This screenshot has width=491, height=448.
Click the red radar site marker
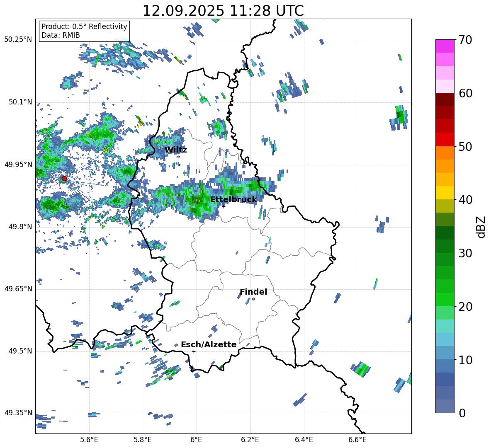point(64,179)
